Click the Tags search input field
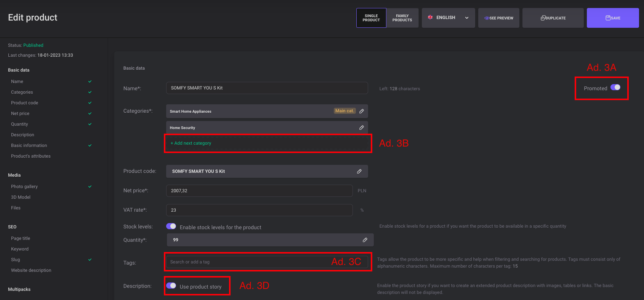Screen dimensions: 644x300 tap(248, 262)
